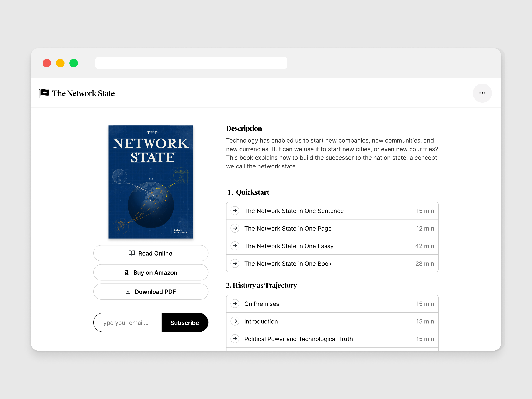Open the three-dot menu in the top right

click(x=482, y=93)
